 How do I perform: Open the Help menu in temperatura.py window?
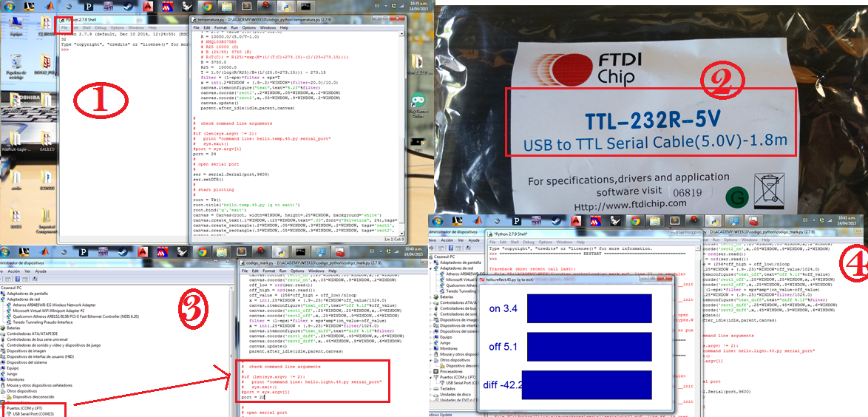pyautogui.click(x=284, y=27)
